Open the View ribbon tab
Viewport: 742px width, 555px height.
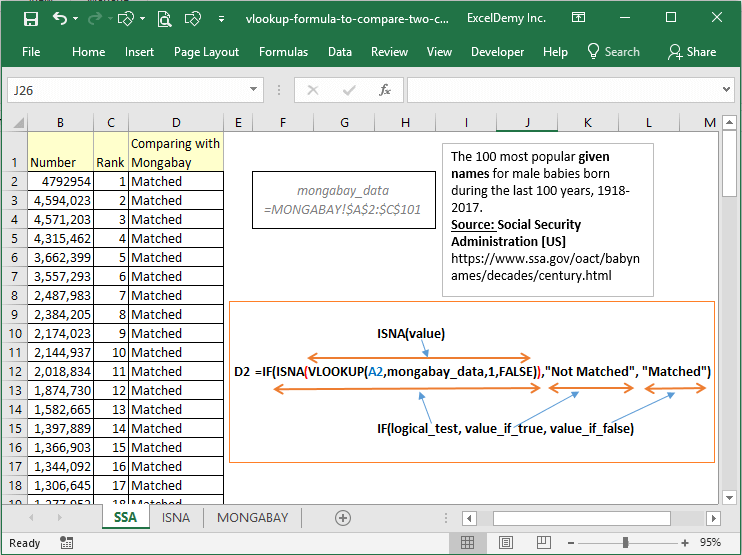pos(439,52)
